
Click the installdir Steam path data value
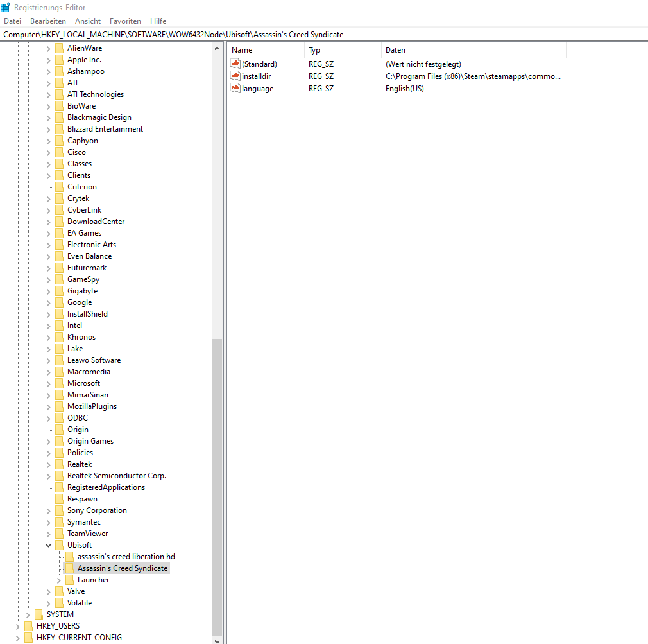[473, 76]
